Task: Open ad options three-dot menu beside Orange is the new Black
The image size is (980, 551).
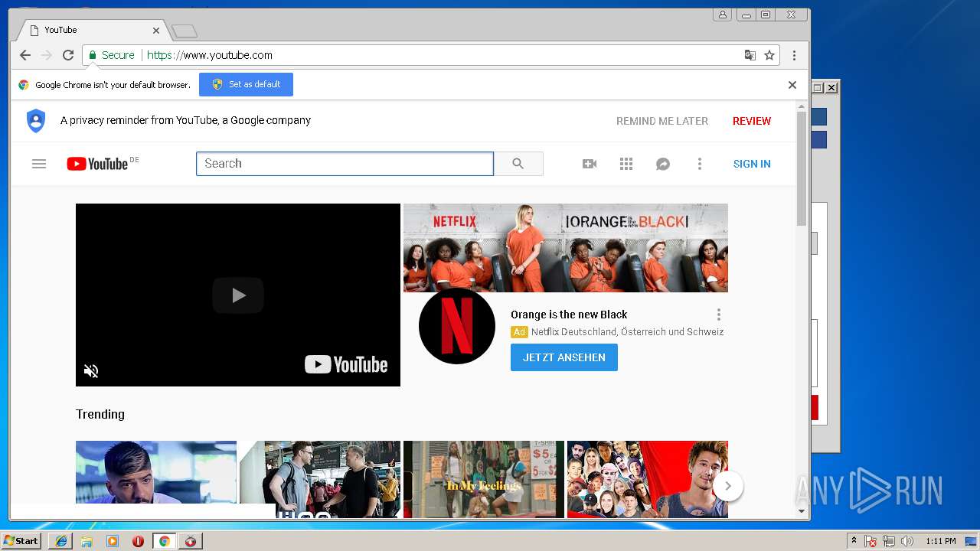Action: (x=718, y=315)
